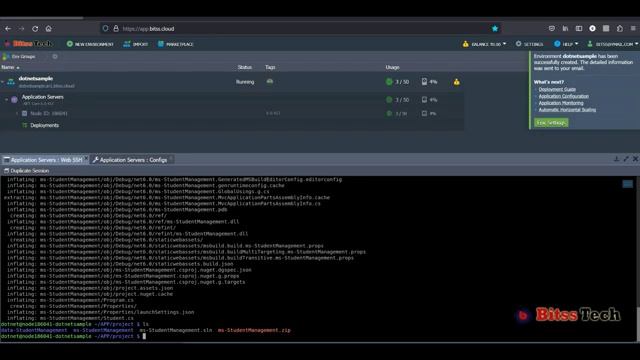The height and width of the screenshot is (360, 640).
Task: Close the bottom terminal panel
Action: tap(636, 159)
